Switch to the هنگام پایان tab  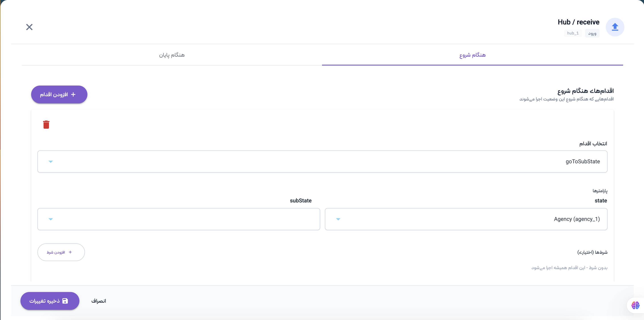pyautogui.click(x=172, y=55)
